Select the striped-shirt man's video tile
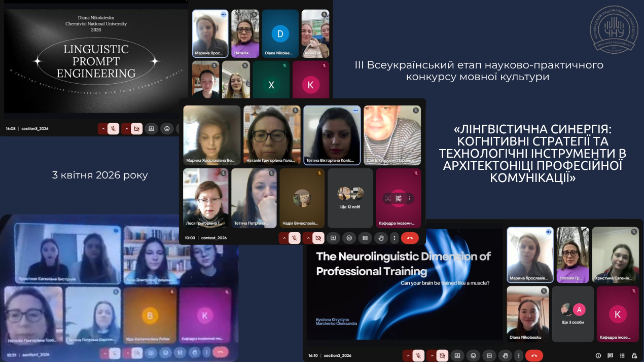The height and width of the screenshot is (362, 644). tap(392, 135)
